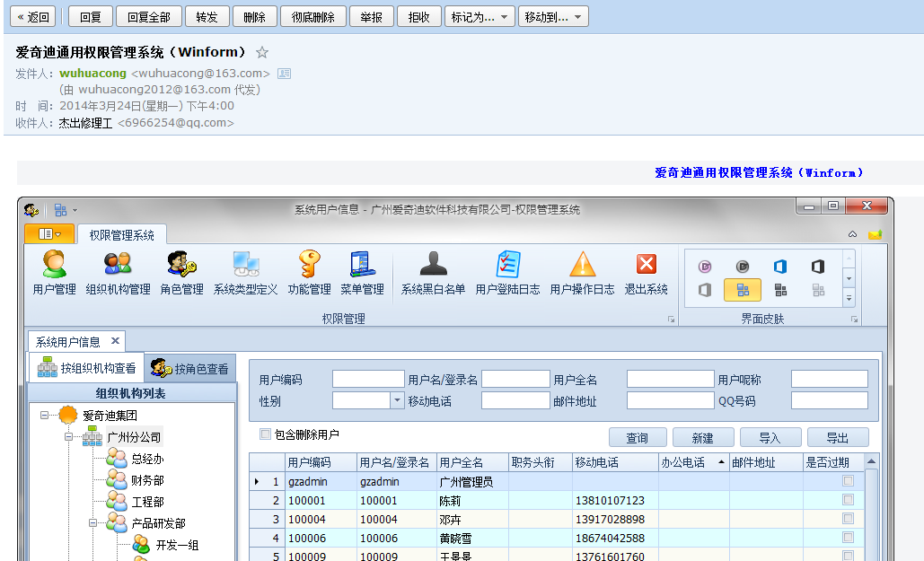Toggle the 包含删除用户 checkbox

265,434
